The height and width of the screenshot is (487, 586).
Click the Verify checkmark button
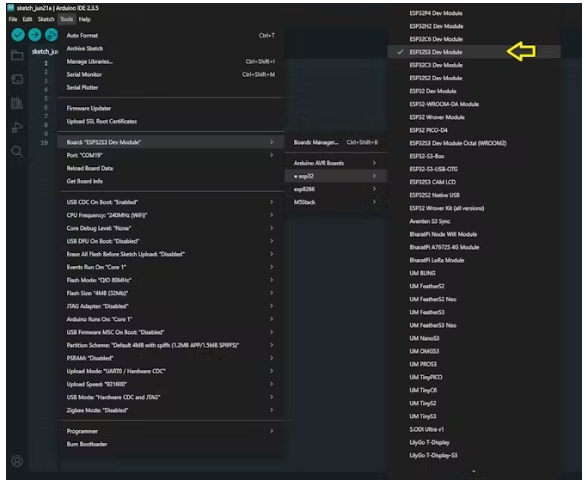pos(18,35)
